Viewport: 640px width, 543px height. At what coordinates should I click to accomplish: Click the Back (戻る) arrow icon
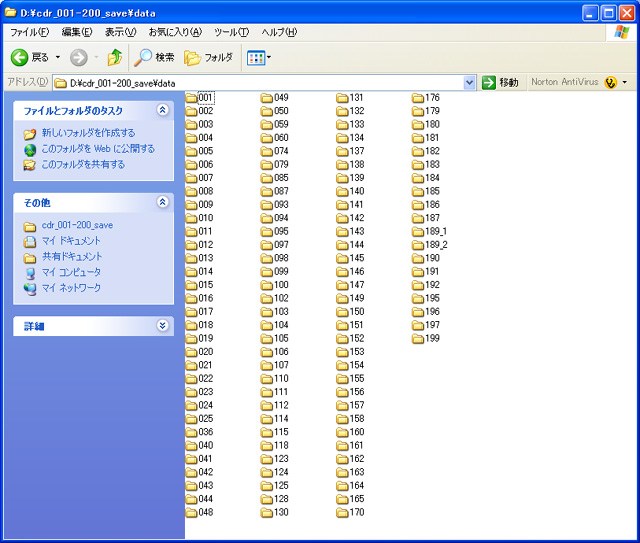tap(19, 58)
